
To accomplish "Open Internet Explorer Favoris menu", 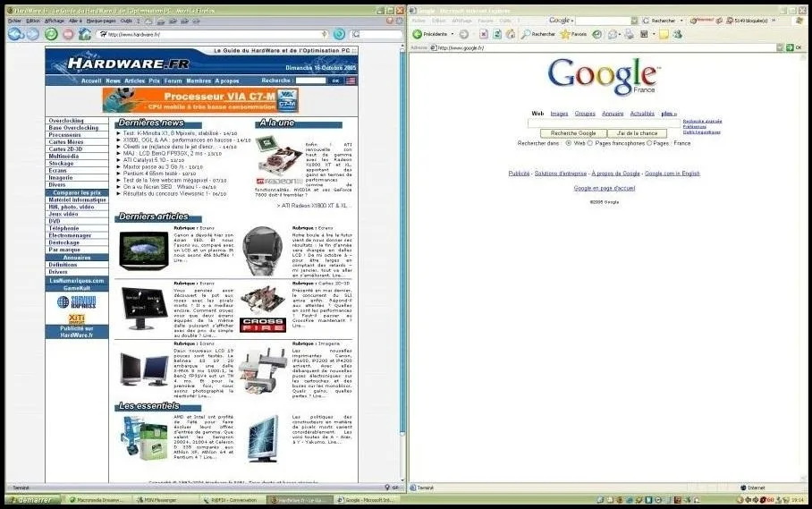I will tap(486, 21).
